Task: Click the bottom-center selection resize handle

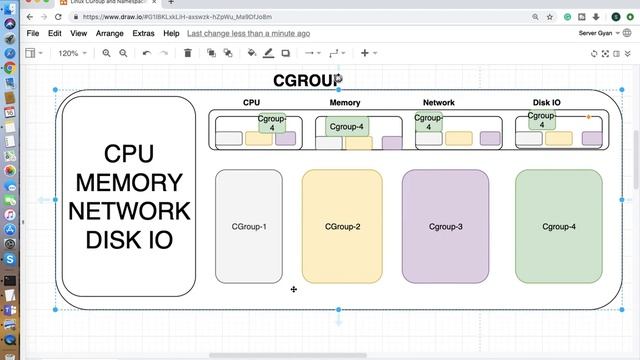Action: (338, 310)
